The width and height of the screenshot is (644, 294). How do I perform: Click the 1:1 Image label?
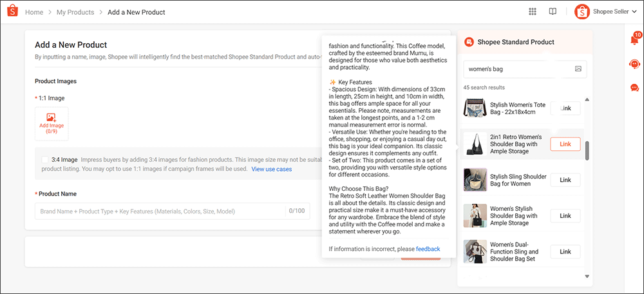pos(52,98)
